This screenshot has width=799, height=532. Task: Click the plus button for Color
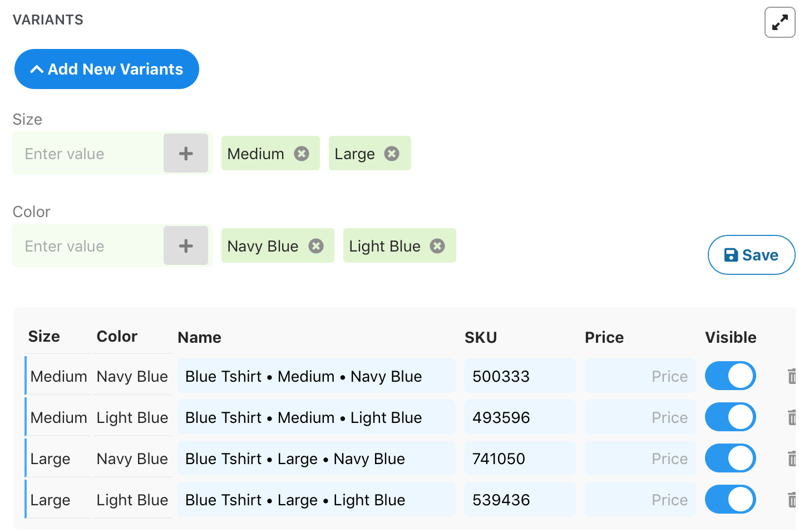(x=186, y=246)
